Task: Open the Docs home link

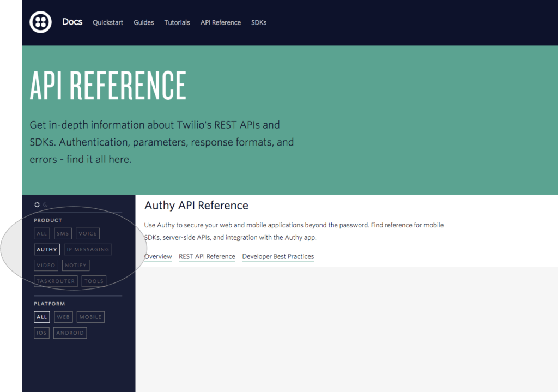Action: (72, 22)
